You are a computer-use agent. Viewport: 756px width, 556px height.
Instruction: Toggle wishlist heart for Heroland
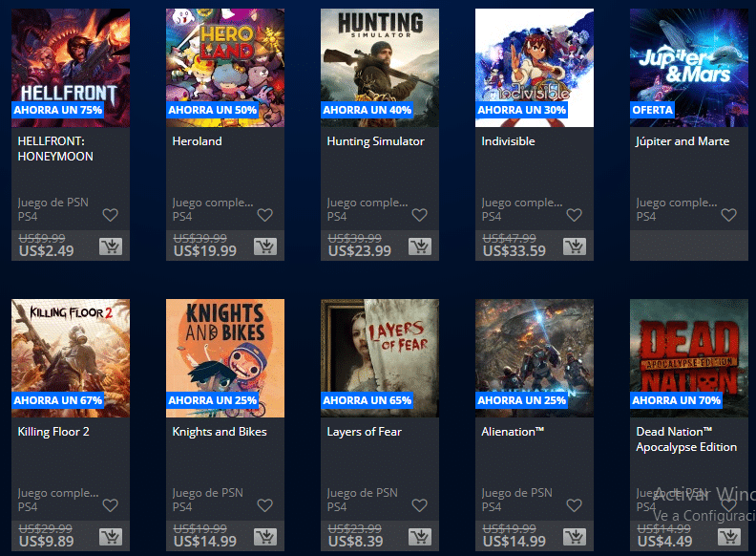[x=265, y=215]
